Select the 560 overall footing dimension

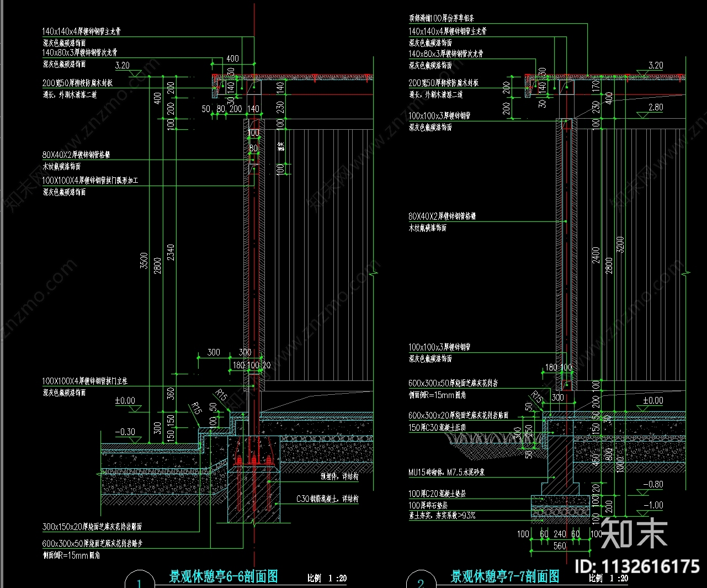click(560, 545)
